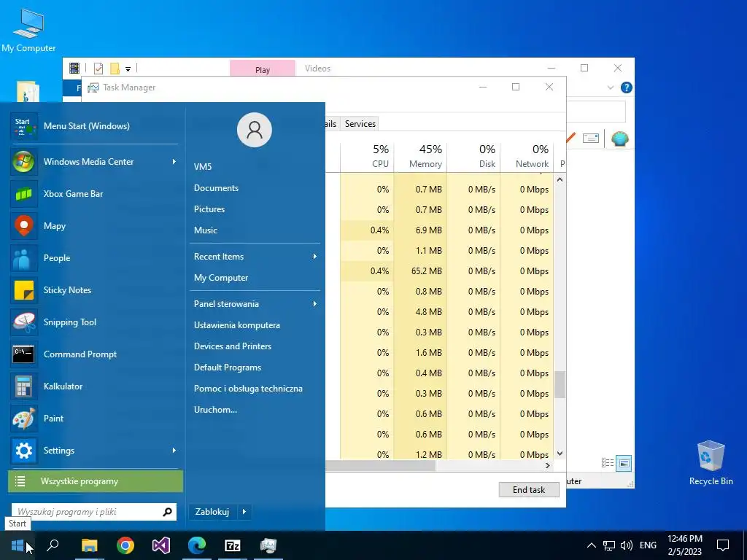Expand Panel sterowania submenu

315,304
